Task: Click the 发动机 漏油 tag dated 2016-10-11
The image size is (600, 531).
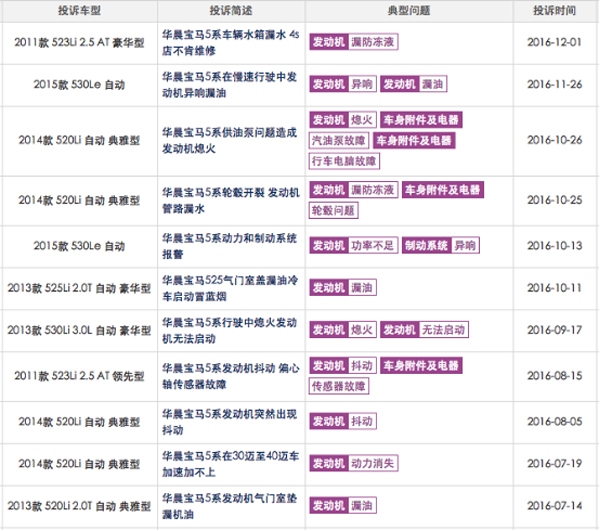Action: click(x=343, y=288)
